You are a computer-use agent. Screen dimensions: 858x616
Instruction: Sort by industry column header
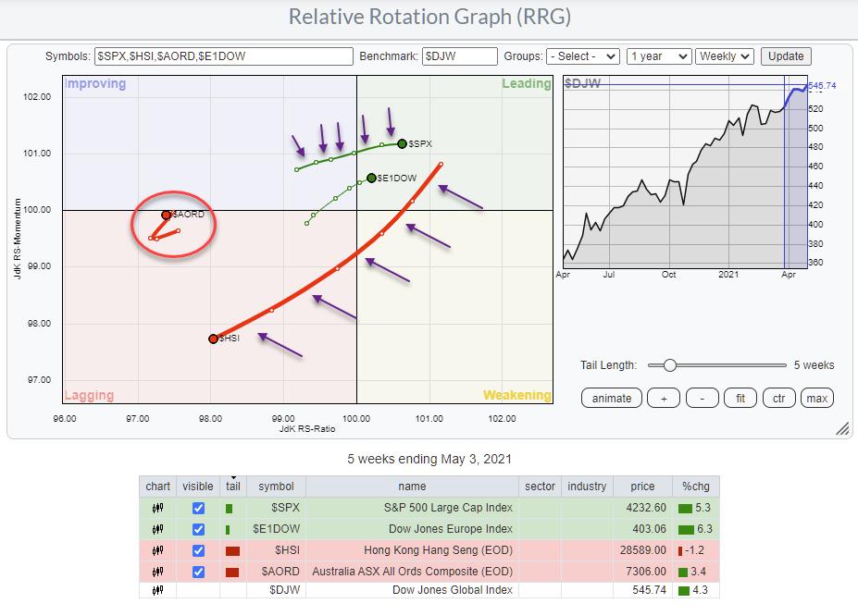(587, 487)
